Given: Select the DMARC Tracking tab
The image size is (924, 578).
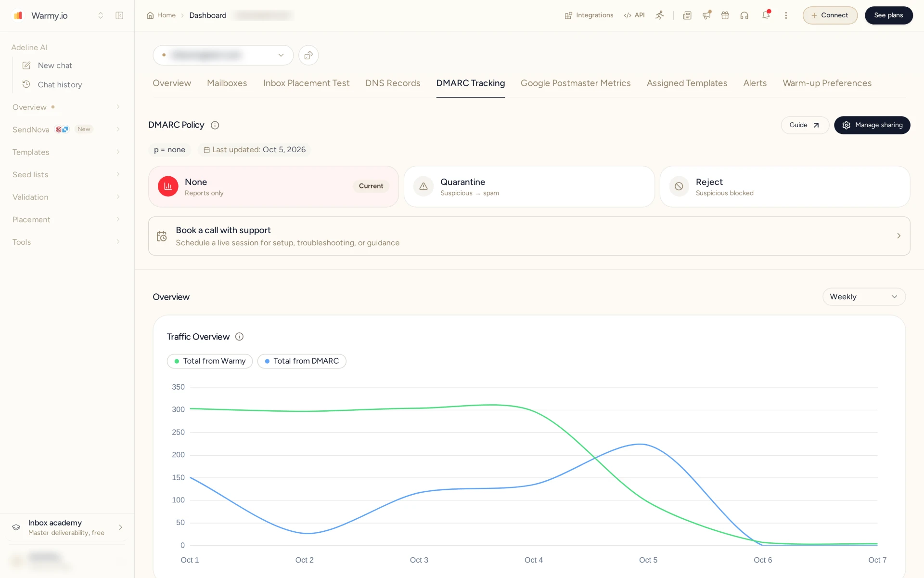Looking at the screenshot, I should (471, 83).
